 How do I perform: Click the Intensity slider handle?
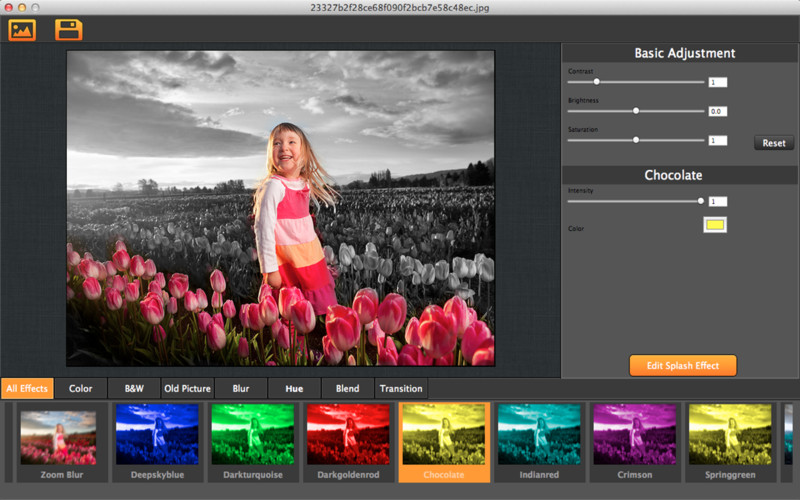[x=701, y=201]
